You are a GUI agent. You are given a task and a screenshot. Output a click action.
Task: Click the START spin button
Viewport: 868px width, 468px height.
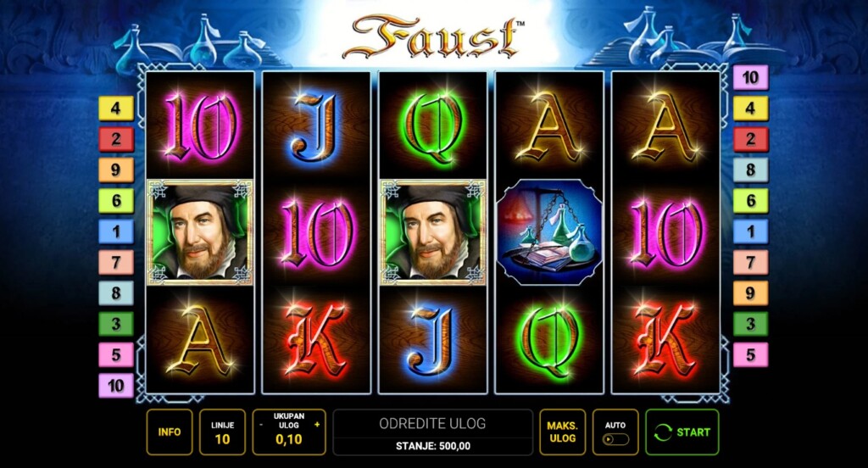tap(682, 432)
